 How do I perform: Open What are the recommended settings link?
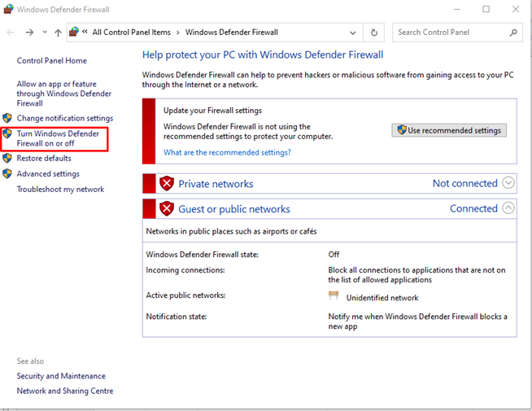pos(227,152)
